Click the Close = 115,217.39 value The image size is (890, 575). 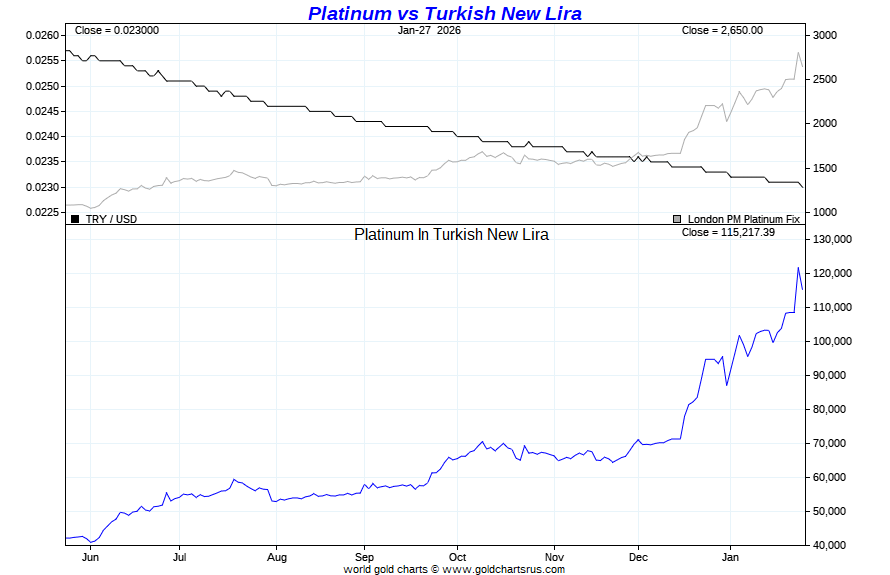(x=728, y=232)
